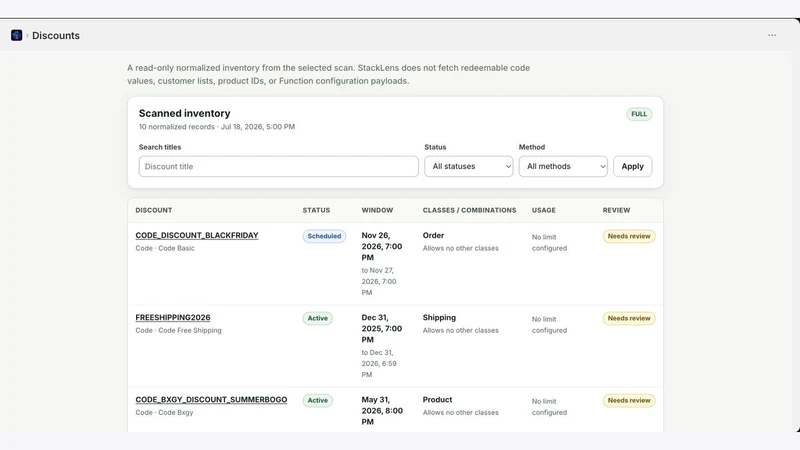Viewport: 800px width, 450px height.
Task: Click the Active badge for FREESHIPPING2026
Action: click(317, 318)
